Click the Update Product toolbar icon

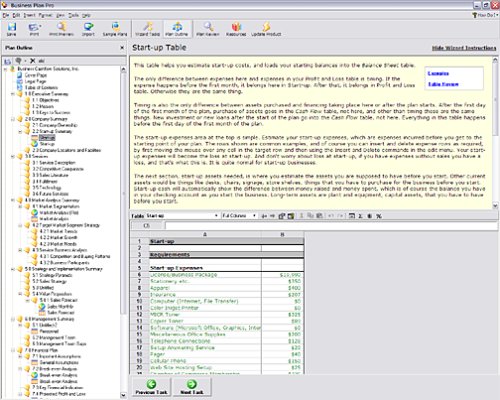[266, 29]
